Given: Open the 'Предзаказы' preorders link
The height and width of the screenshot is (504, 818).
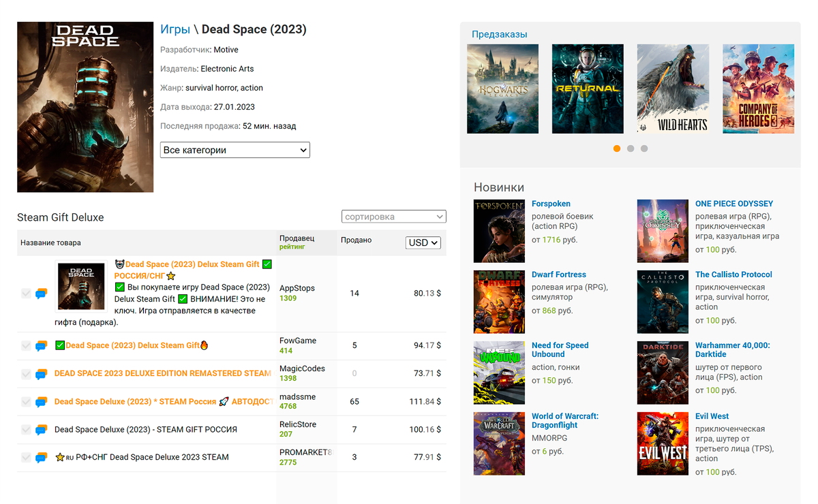Looking at the screenshot, I should [500, 34].
